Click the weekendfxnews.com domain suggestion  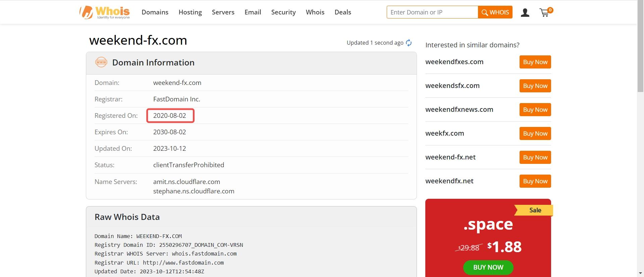click(x=459, y=109)
